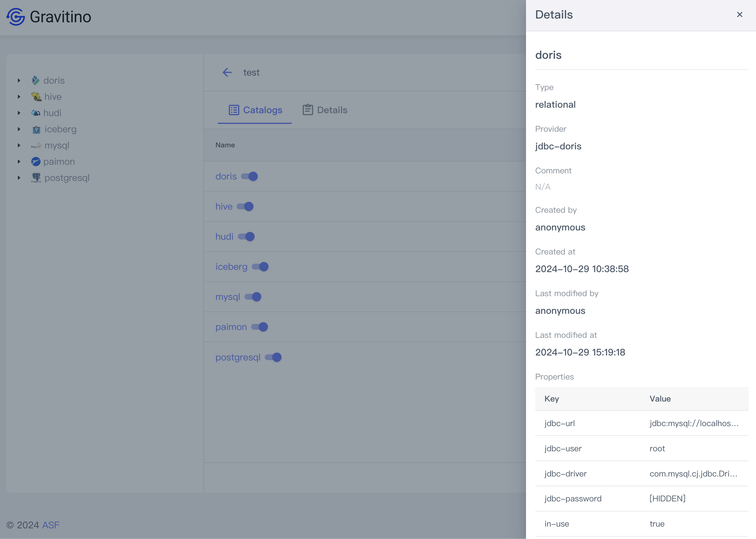The height and width of the screenshot is (539, 756).
Task: Click the Name column header
Action: pyautogui.click(x=225, y=145)
